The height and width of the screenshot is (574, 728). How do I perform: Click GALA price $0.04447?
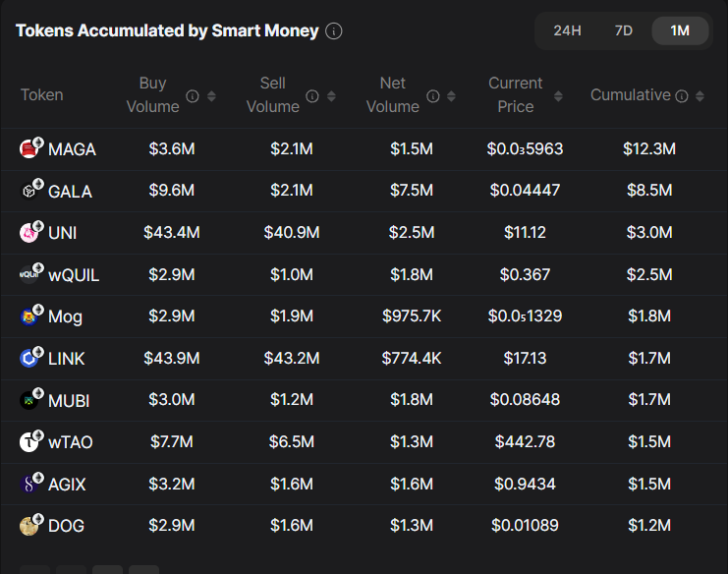pos(525,190)
